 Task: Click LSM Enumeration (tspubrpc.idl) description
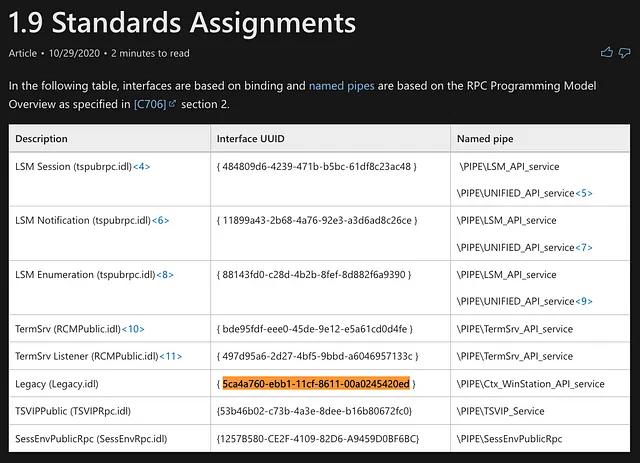[x=85, y=275]
